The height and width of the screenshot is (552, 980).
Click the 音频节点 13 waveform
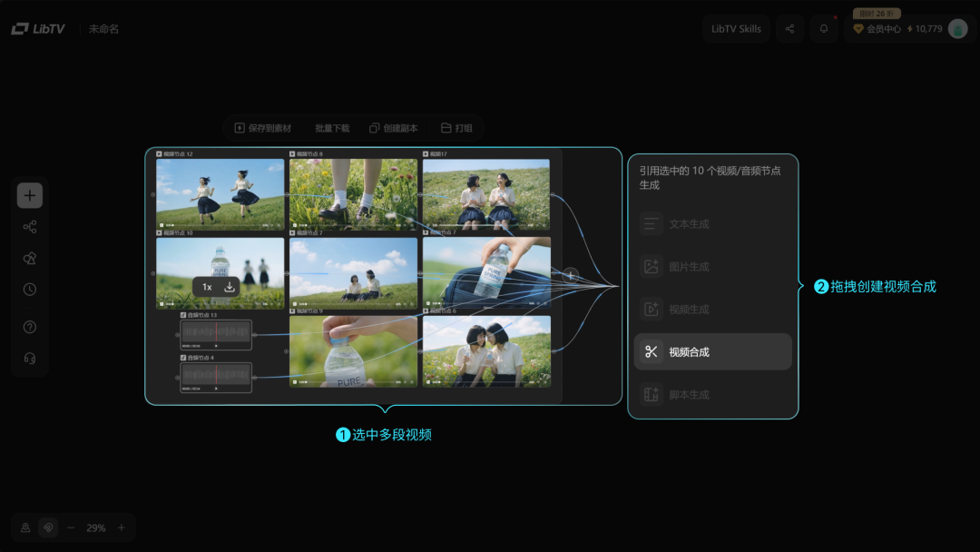click(216, 333)
